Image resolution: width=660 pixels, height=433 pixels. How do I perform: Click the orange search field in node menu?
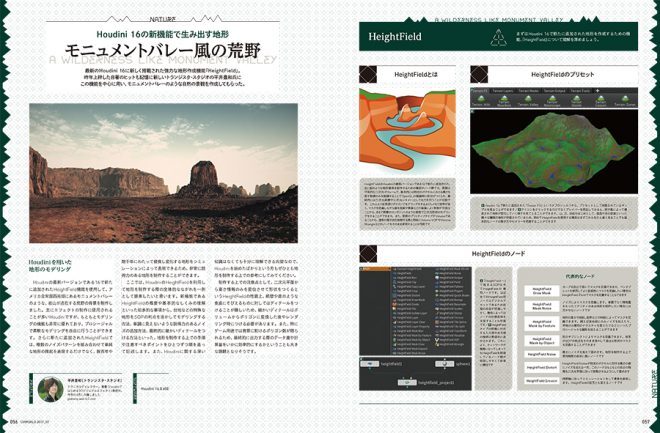pyautogui.click(x=375, y=269)
